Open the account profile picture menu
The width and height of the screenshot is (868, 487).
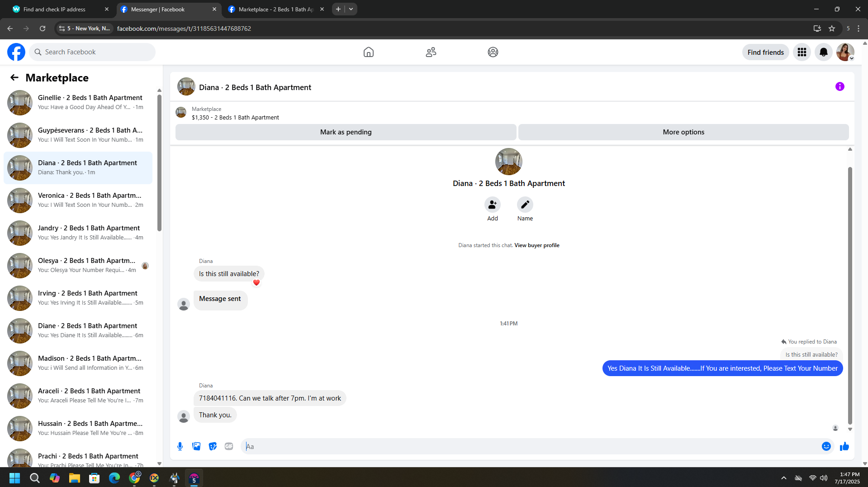845,52
